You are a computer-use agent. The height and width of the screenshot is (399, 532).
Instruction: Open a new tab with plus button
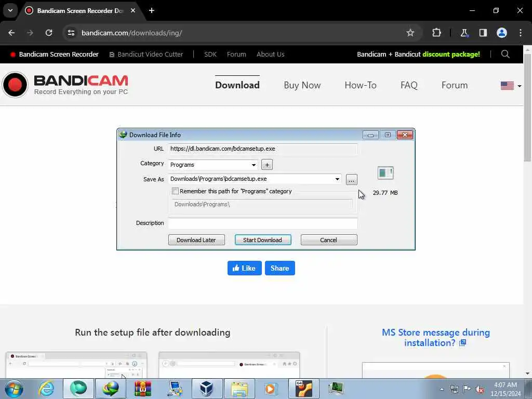tap(152, 10)
